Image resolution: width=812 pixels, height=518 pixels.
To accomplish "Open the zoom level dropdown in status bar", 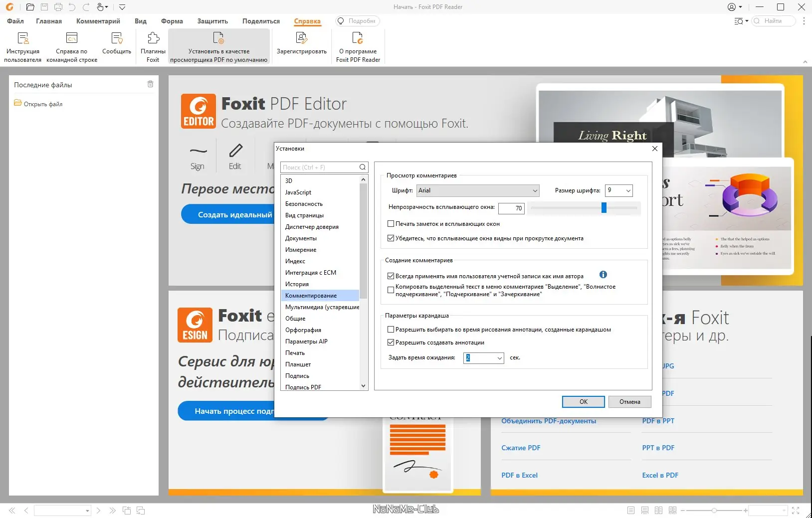I will click(785, 511).
